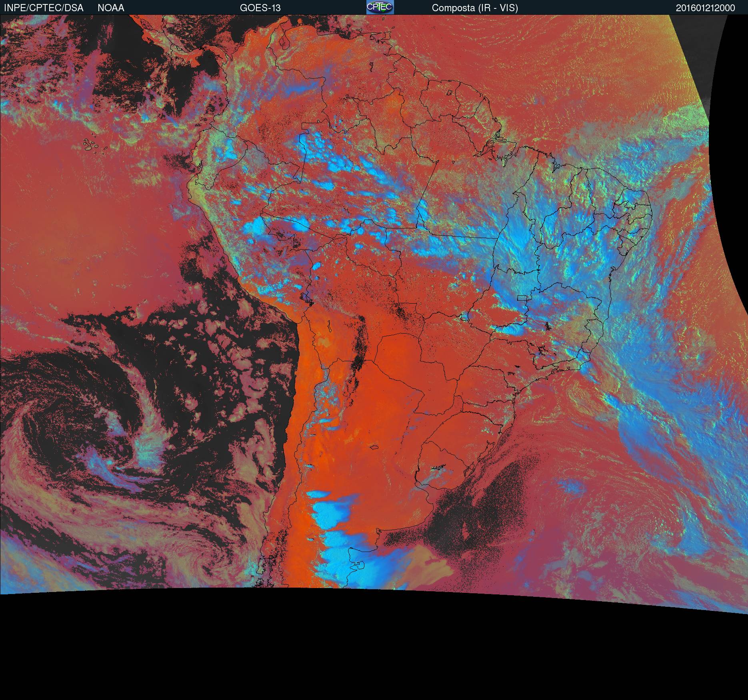Click the CPTEC logo in the header

coord(380,7)
